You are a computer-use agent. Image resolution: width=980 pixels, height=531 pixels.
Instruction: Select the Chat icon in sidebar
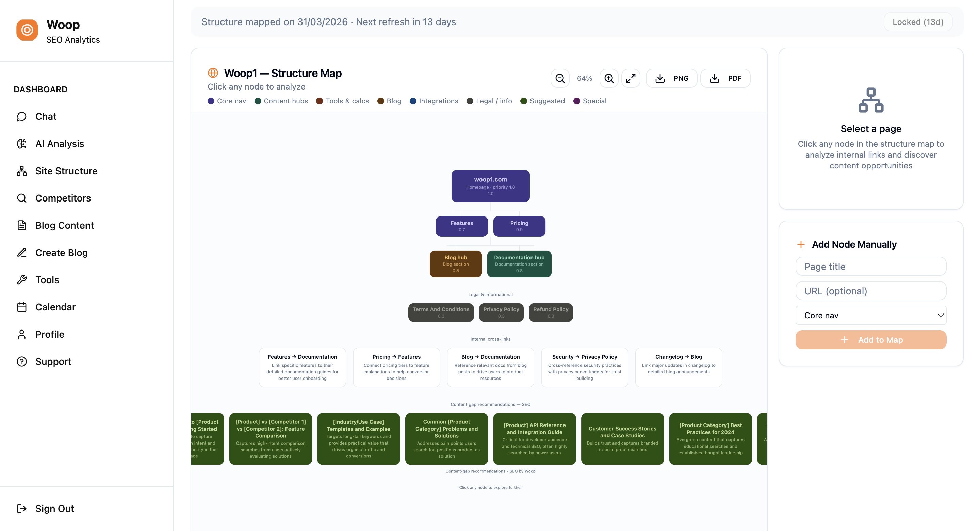coord(22,116)
